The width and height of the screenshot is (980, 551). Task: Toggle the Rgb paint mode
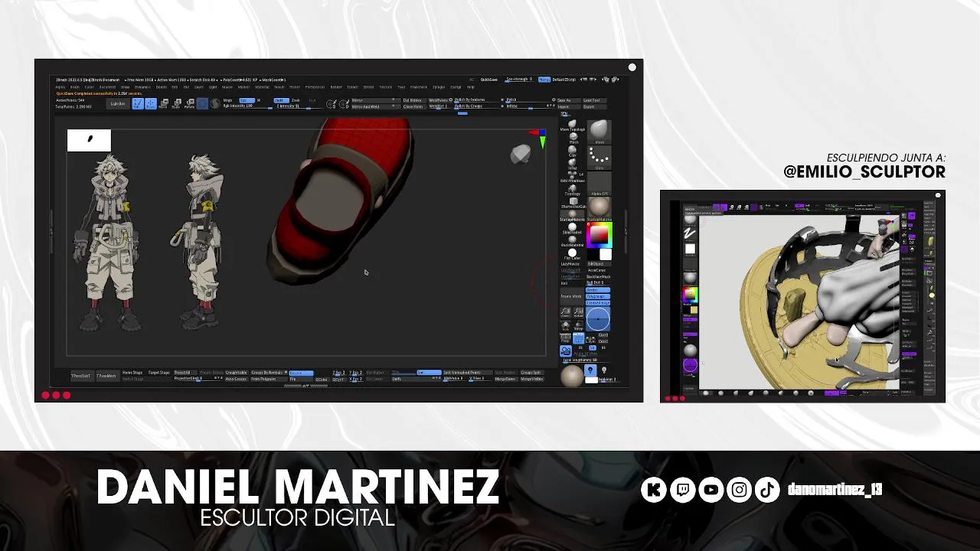point(247,100)
